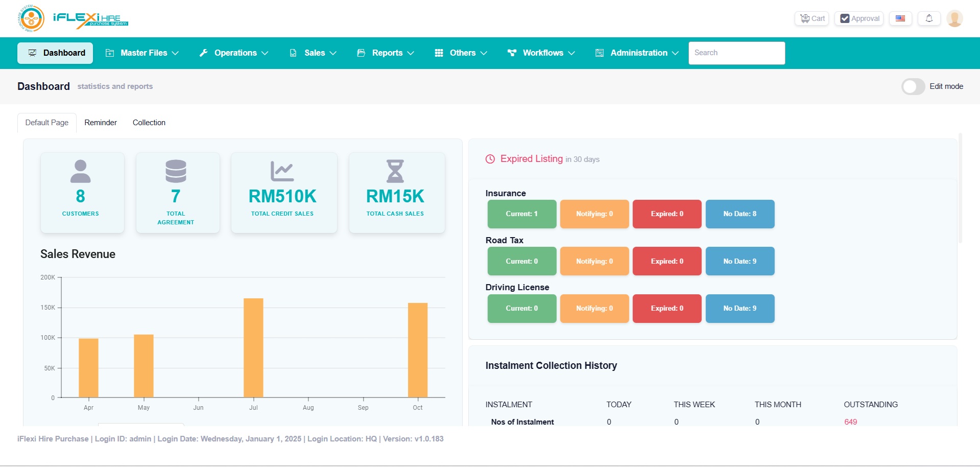
Task: Switch to the Reminder tab
Action: pos(101,123)
